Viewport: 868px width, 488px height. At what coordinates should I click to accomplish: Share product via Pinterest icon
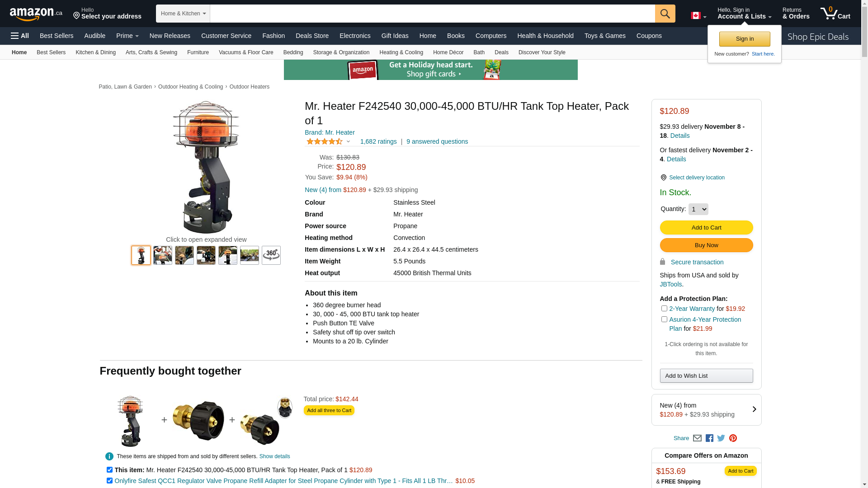click(733, 438)
